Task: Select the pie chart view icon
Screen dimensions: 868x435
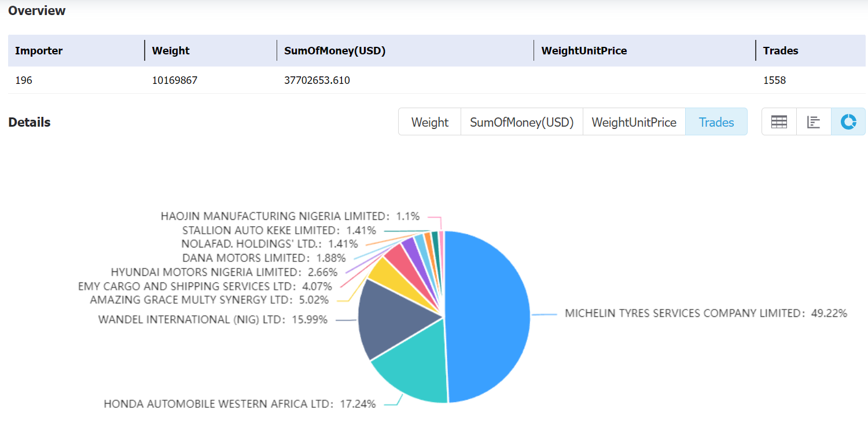Action: (848, 122)
